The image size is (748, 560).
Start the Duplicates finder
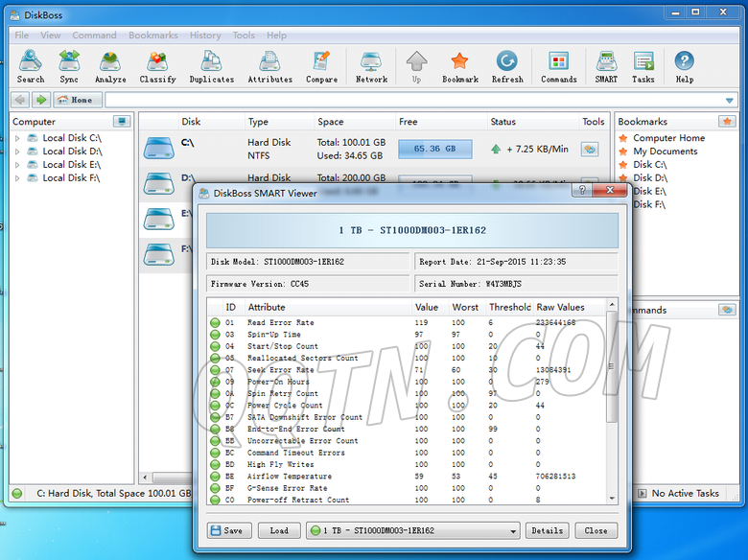(211, 66)
